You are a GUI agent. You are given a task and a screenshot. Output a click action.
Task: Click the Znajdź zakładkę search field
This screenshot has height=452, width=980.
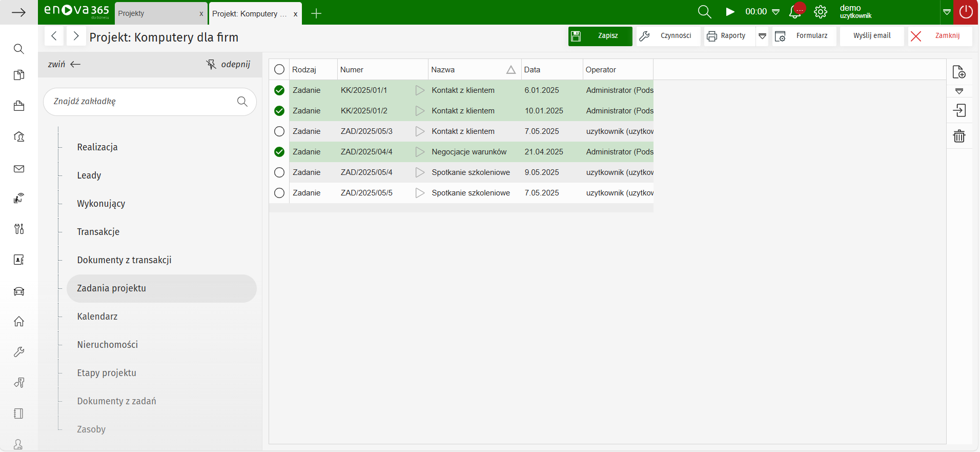141,102
